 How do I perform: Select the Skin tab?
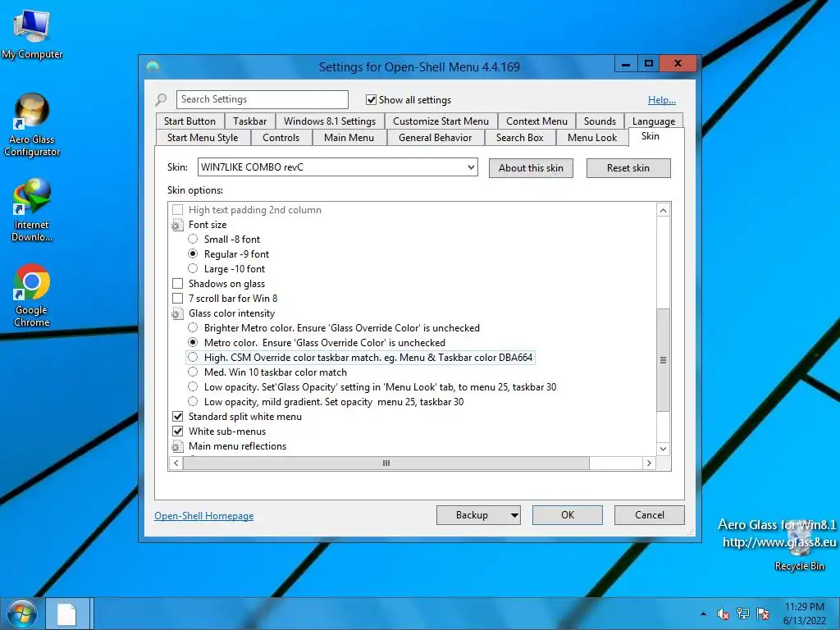click(x=651, y=136)
